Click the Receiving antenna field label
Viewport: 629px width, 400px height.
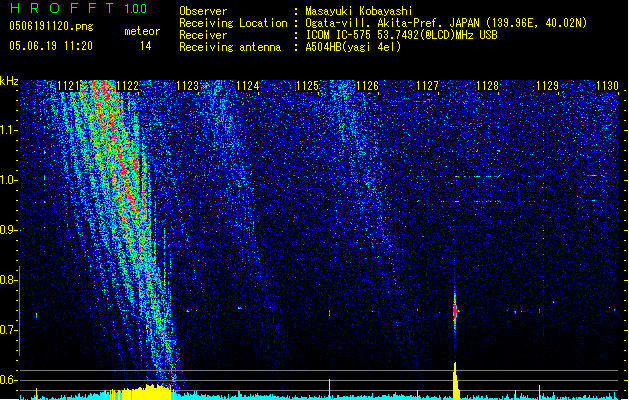click(x=230, y=47)
